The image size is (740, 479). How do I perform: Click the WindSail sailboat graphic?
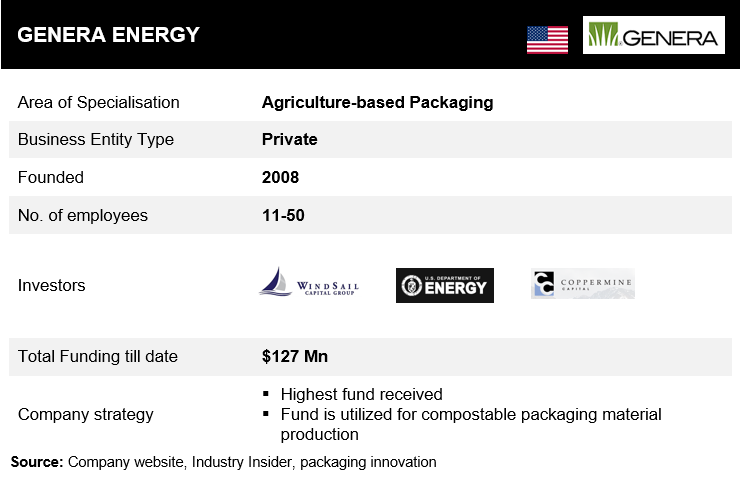click(276, 282)
